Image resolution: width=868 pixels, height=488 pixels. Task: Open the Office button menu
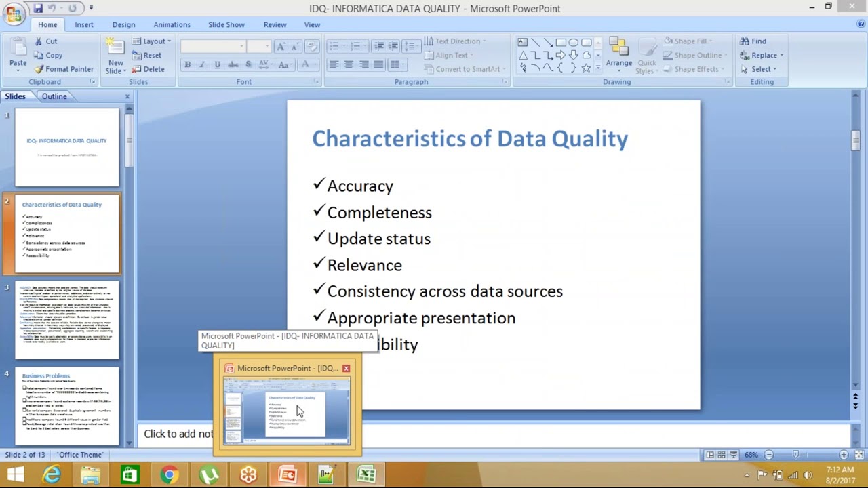click(x=14, y=14)
